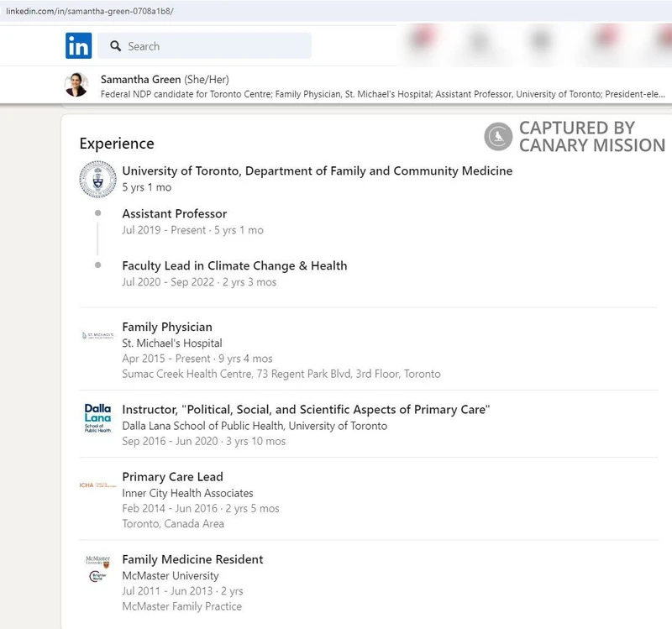Open Samantha Green's profile photo
The width and height of the screenshot is (672, 629).
76,85
